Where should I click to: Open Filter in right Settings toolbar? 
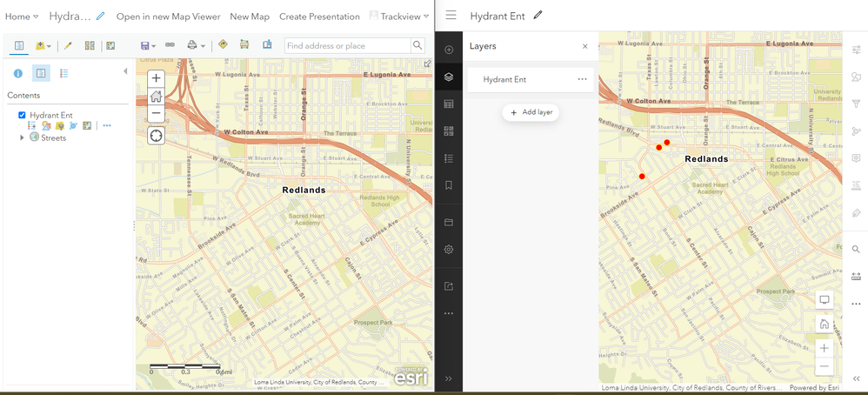pos(857,104)
